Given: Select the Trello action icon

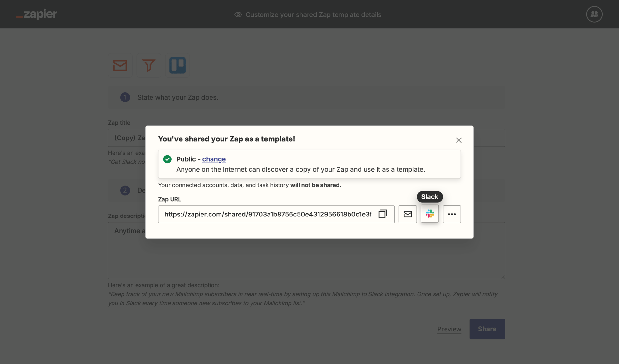Looking at the screenshot, I should click(177, 65).
